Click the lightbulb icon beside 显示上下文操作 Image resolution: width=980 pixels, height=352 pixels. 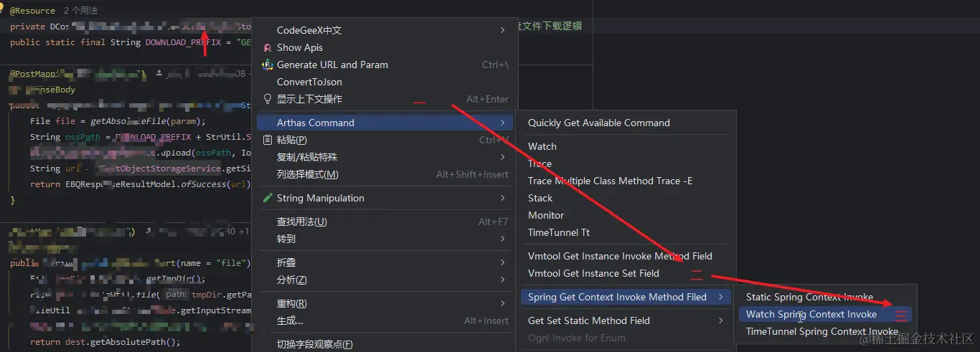[268, 99]
